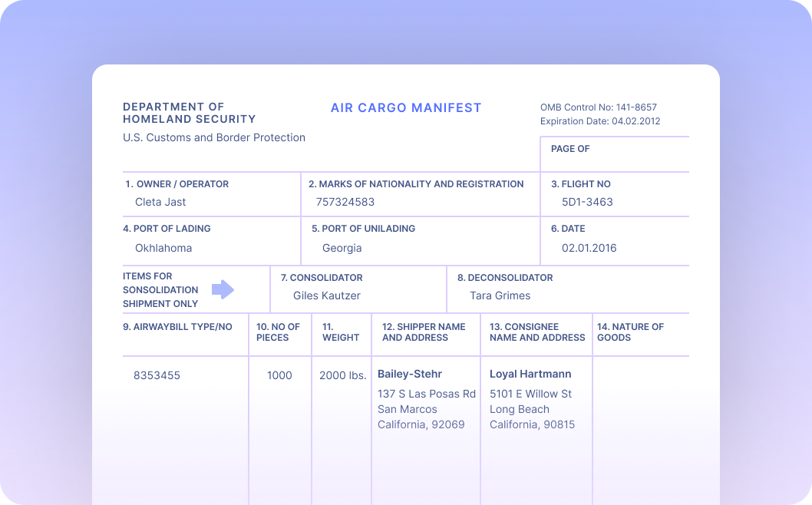Image resolution: width=812 pixels, height=505 pixels.
Task: Click the Port of Unilading entry Georgia
Action: point(342,248)
